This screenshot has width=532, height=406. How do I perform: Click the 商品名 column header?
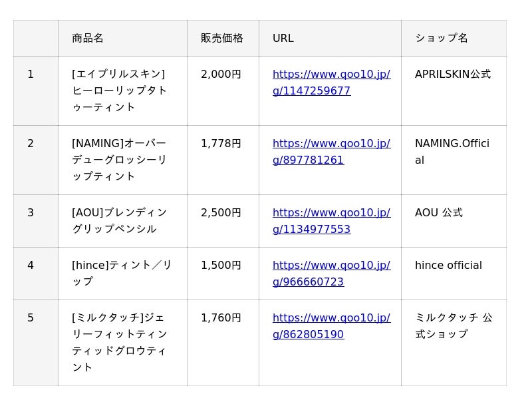(88, 38)
